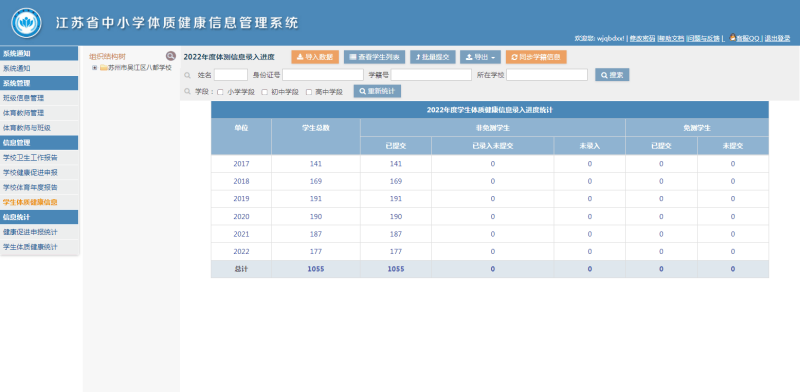Focus the 姓名 input field
This screenshot has width=800, height=392.
[x=231, y=75]
